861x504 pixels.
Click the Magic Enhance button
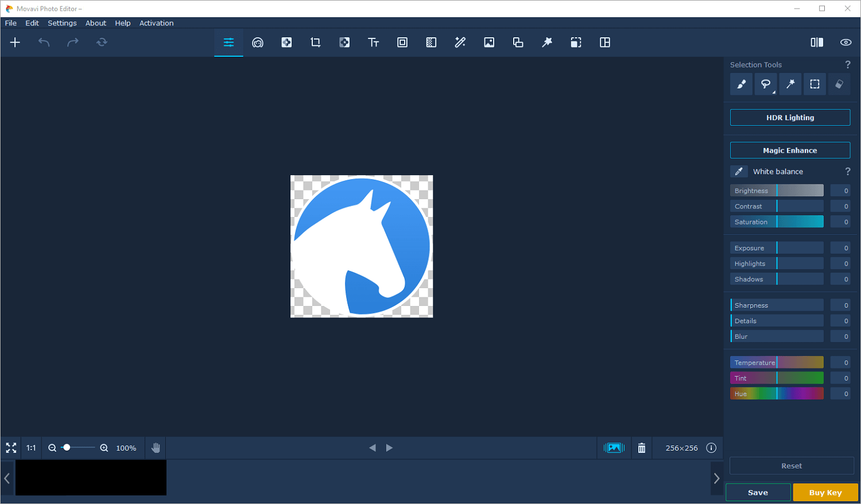[790, 150]
